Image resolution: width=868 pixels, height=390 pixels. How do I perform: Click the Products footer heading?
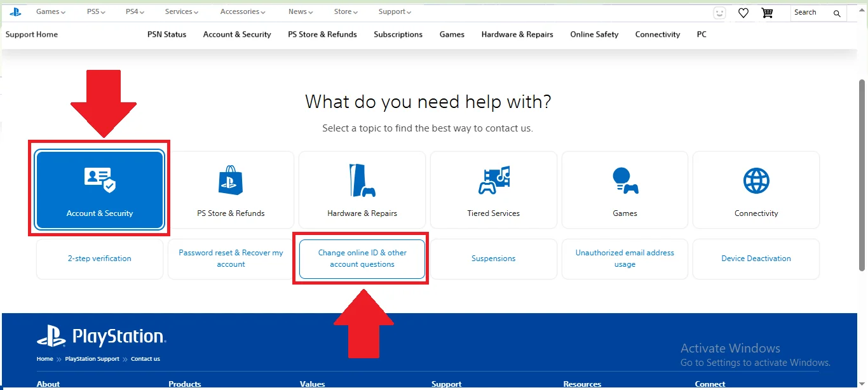185,384
